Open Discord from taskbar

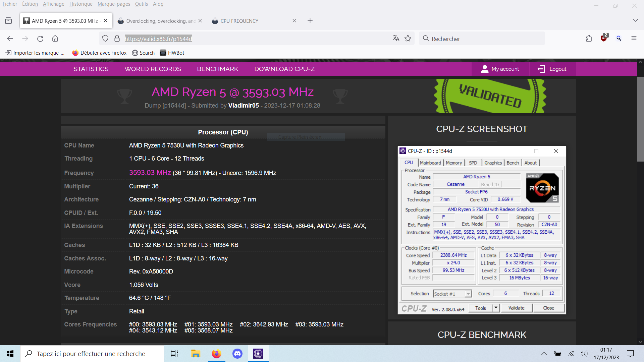click(x=237, y=354)
